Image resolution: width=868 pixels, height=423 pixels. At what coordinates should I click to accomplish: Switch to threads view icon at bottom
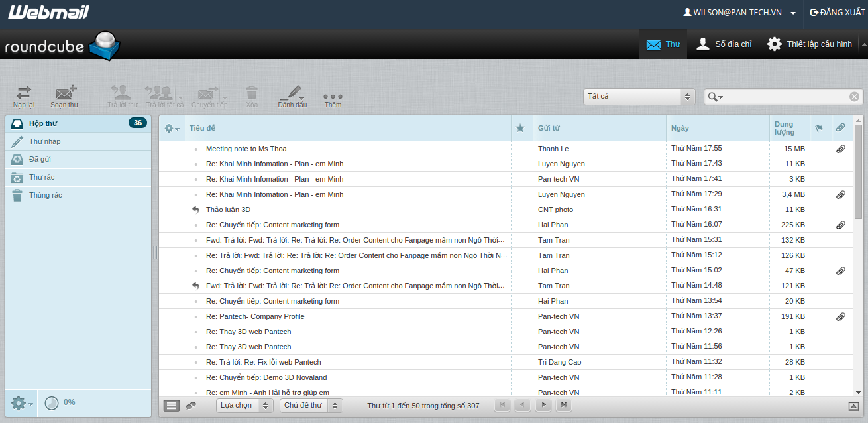click(x=191, y=405)
